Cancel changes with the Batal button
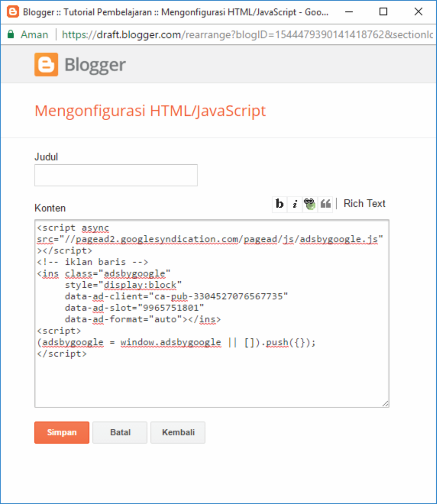Viewport: 437px width, 504px height. [x=120, y=432]
